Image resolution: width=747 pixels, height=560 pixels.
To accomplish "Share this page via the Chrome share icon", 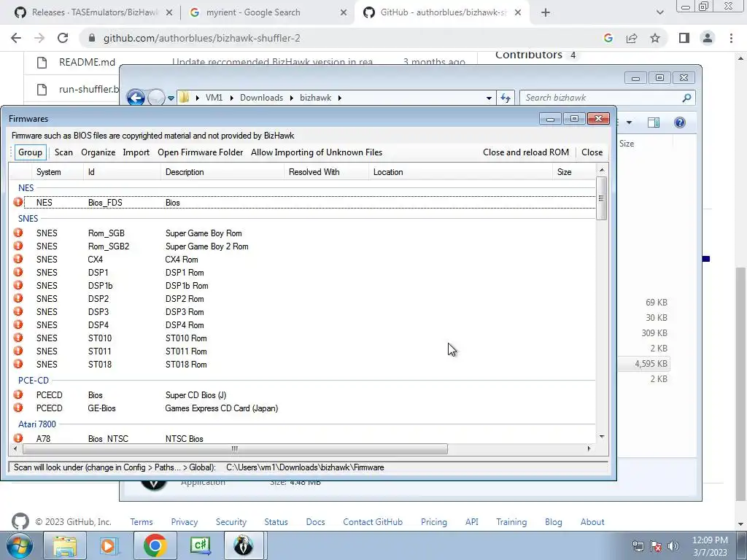I will click(x=632, y=38).
